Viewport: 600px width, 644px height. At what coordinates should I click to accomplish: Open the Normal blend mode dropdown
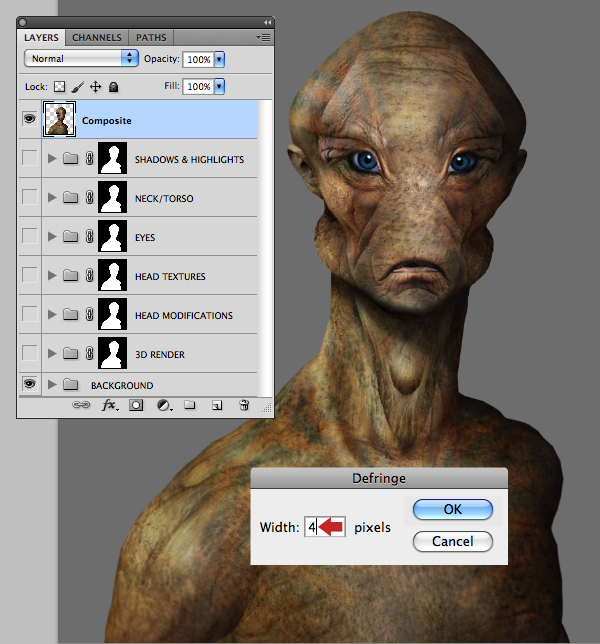pyautogui.click(x=81, y=58)
